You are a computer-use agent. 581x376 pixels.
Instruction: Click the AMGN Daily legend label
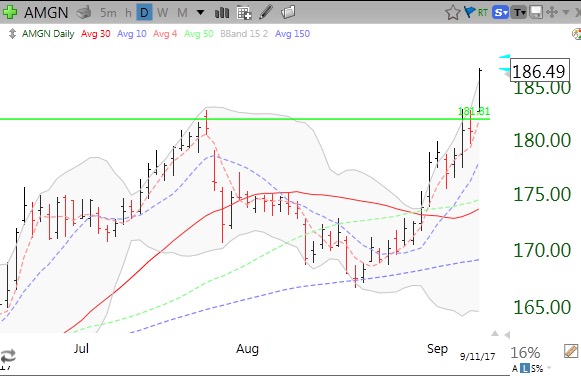click(x=48, y=34)
